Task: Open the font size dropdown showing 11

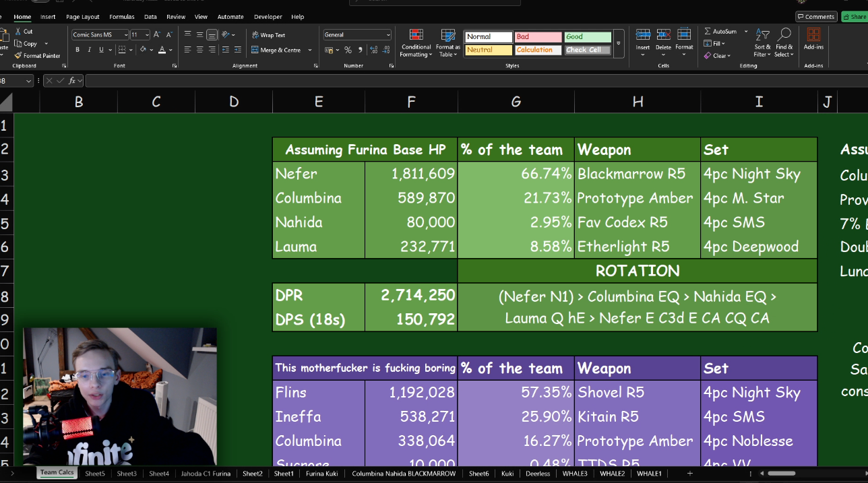Action: coord(146,35)
